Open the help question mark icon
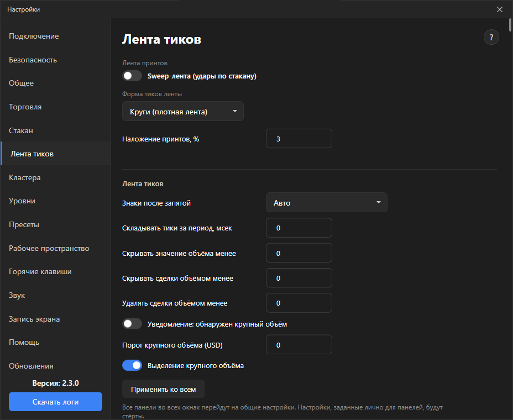The width and height of the screenshot is (513, 420). [491, 37]
